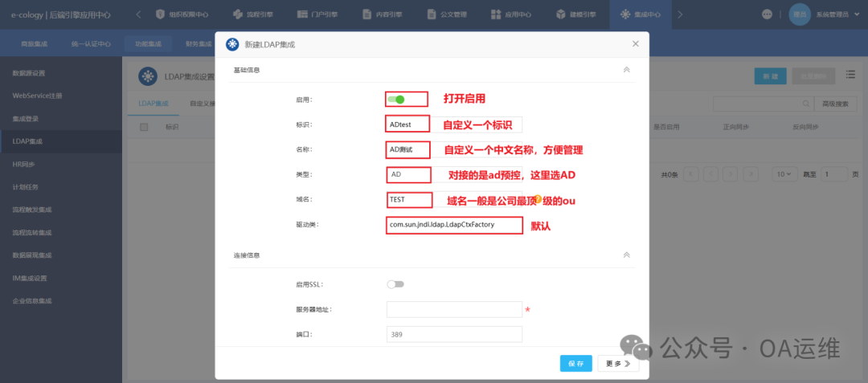The height and width of the screenshot is (383, 868).
Task: Toggle the 启用SSL switch
Action: [x=395, y=284]
